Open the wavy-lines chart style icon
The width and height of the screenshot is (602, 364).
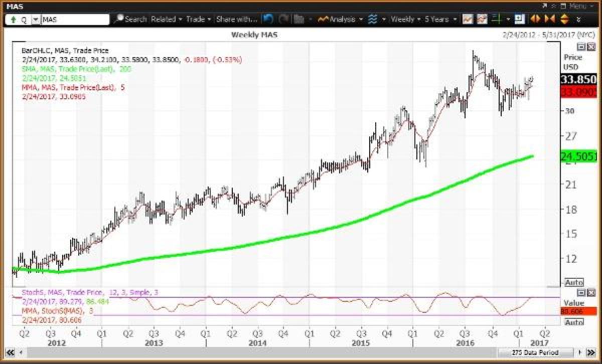[x=372, y=20]
